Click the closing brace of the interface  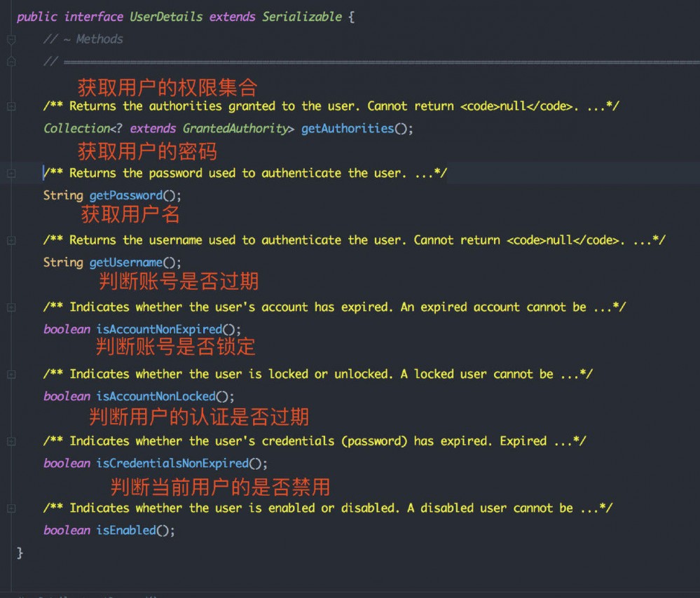point(20,552)
